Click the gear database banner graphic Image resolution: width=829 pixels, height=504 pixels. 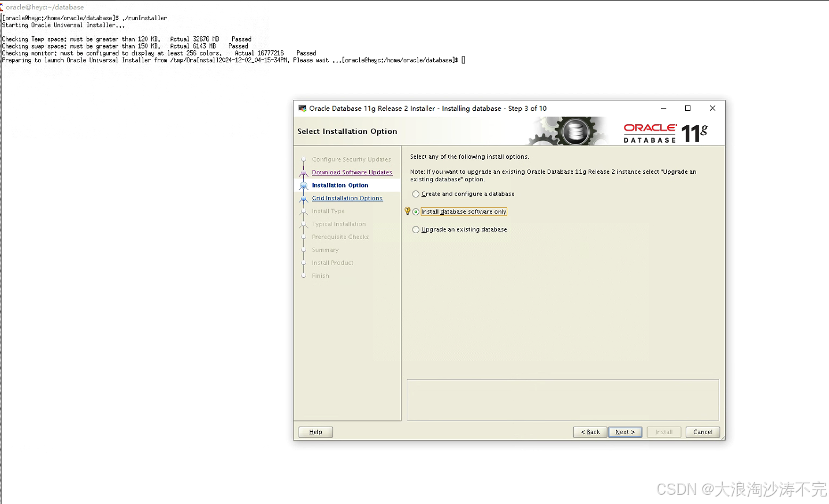click(567, 131)
